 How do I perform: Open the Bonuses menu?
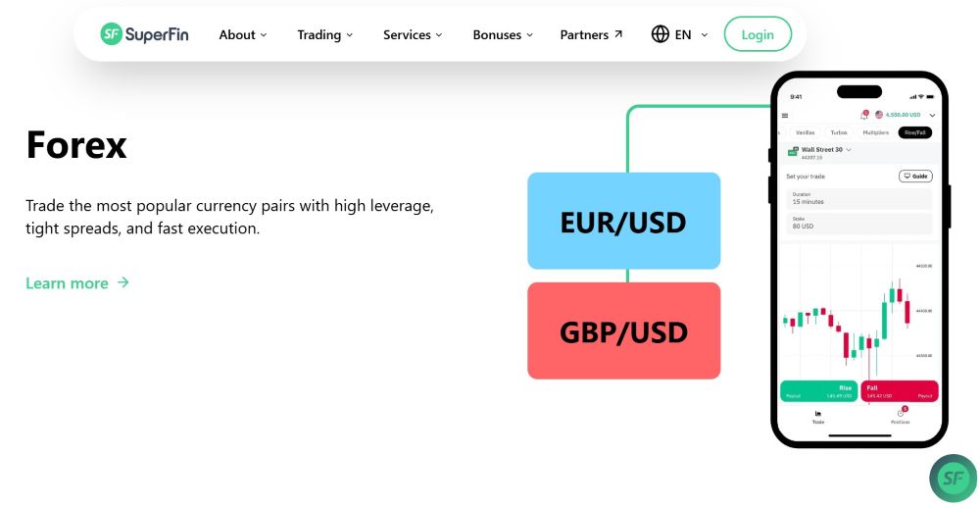click(503, 34)
